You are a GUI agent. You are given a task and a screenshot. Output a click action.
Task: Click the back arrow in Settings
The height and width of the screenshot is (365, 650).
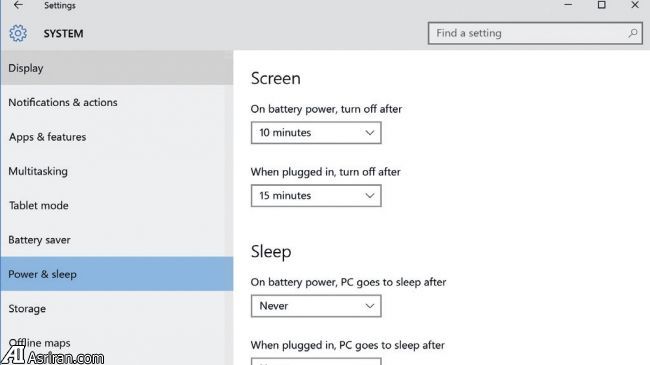[18, 5]
